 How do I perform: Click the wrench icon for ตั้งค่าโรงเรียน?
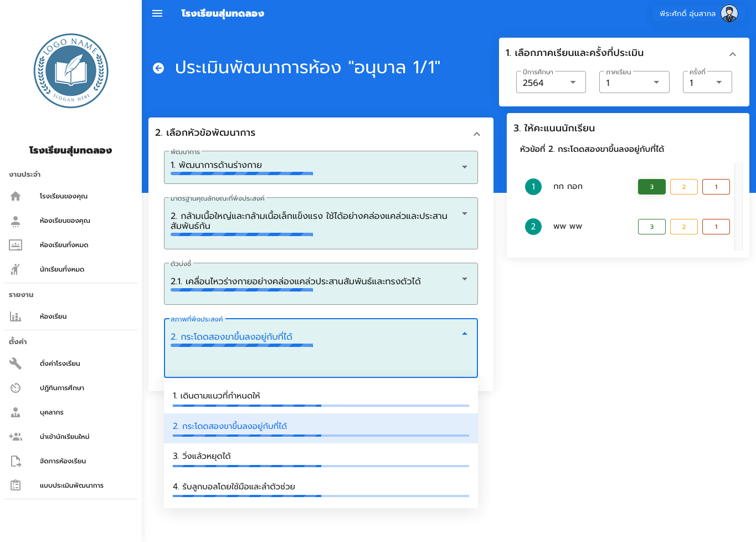(x=16, y=364)
